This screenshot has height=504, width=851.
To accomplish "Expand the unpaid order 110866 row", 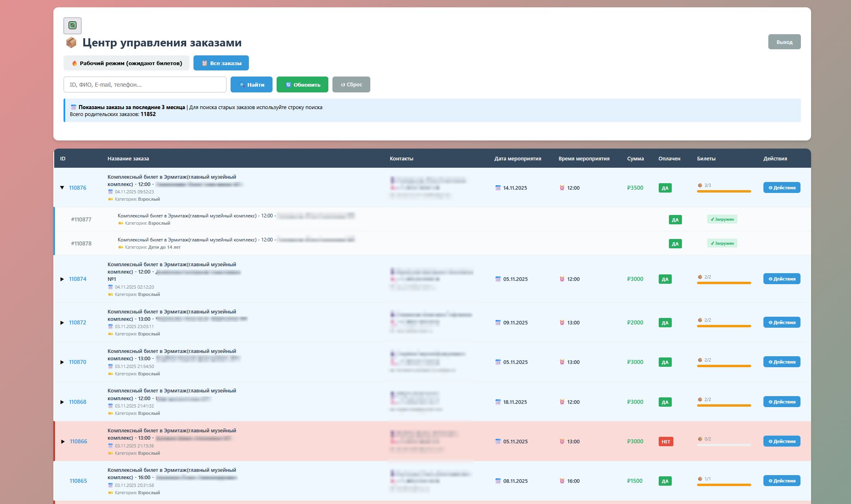I will [63, 441].
